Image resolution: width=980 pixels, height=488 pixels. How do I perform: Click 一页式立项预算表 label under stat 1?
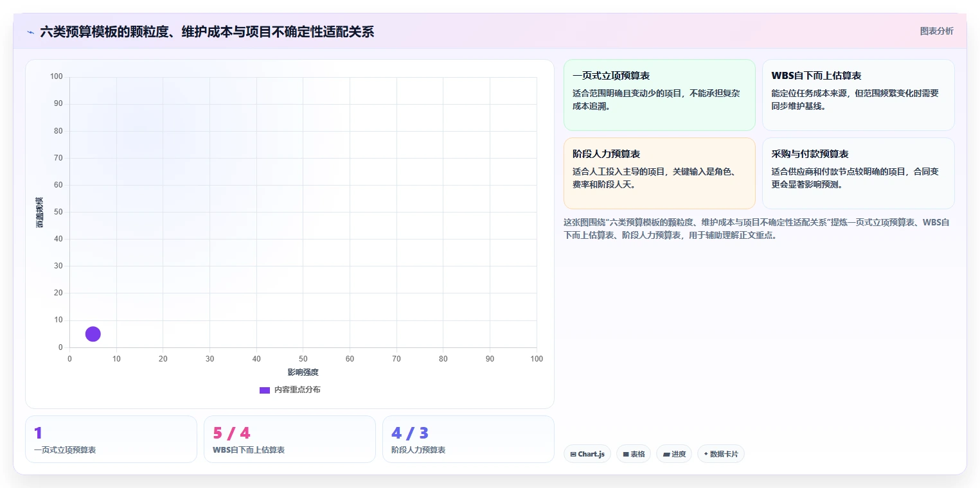[65, 450]
